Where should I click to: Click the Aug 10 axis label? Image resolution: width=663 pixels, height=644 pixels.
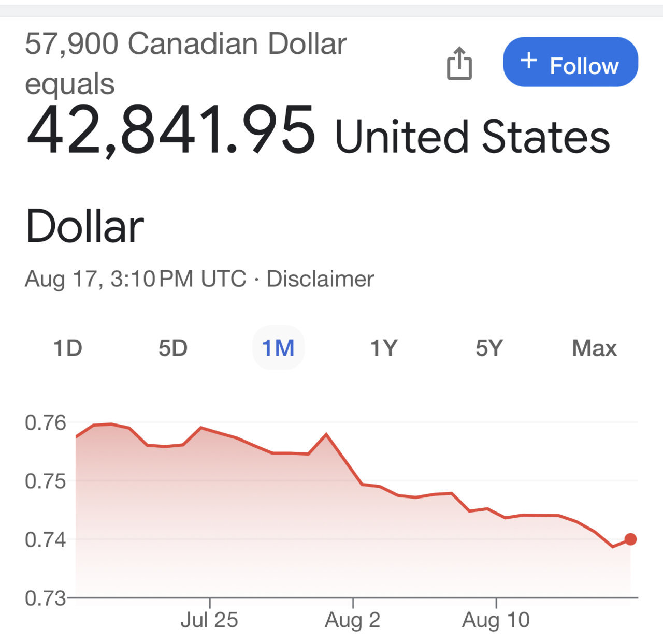(496, 620)
